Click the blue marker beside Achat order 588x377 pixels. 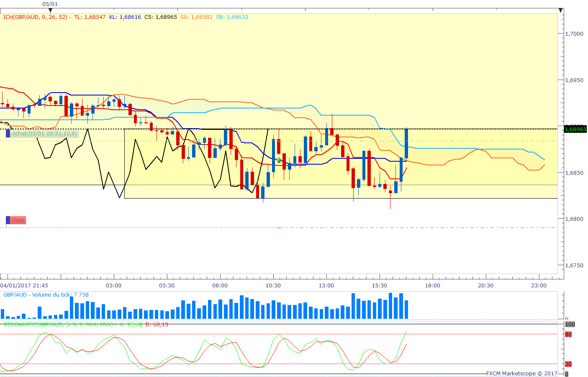(x=8, y=134)
